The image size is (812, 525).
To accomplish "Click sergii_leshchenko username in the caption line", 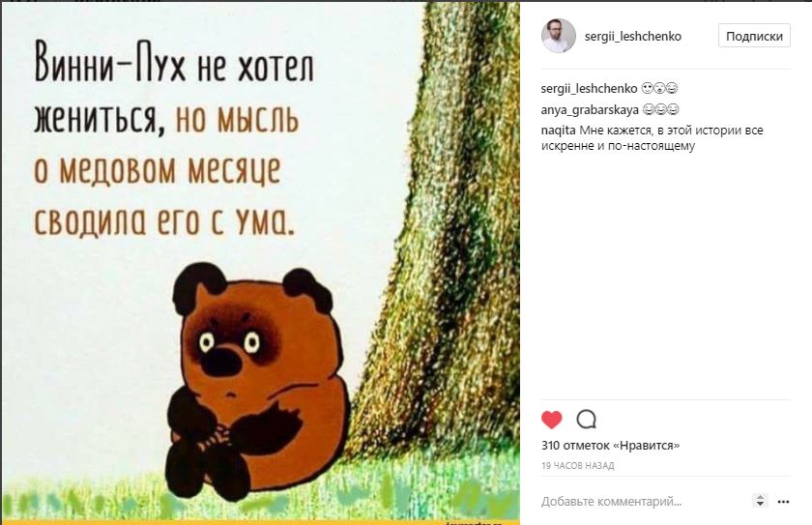I will (590, 89).
